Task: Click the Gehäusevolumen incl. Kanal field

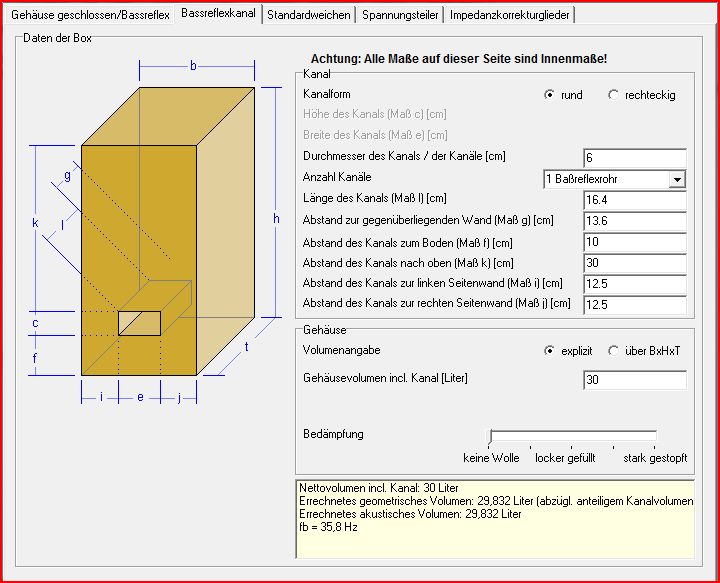Action: click(635, 380)
